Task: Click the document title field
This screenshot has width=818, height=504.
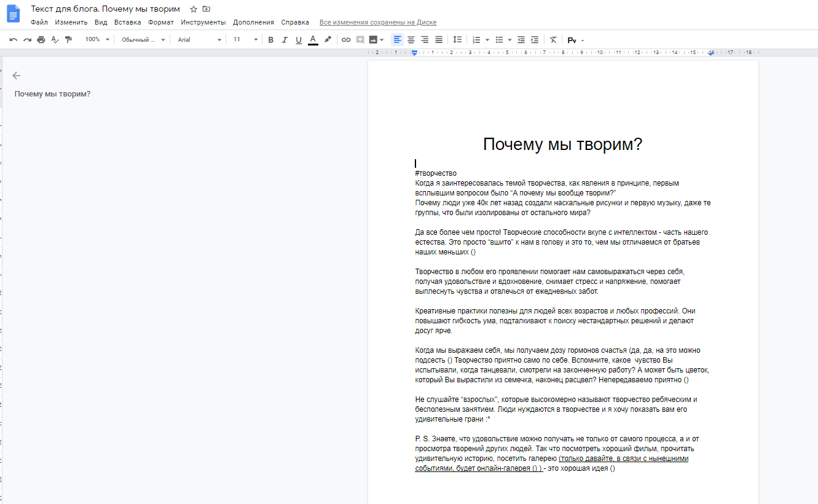Action: (105, 9)
